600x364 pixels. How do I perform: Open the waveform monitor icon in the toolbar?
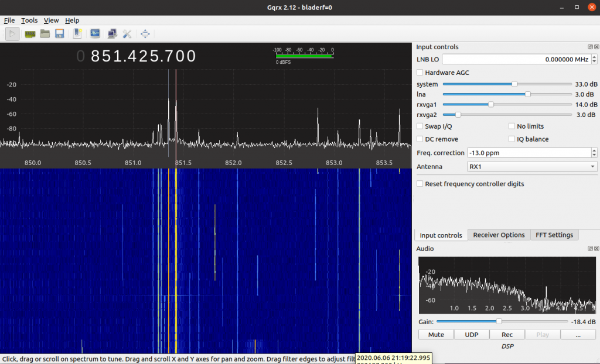pyautogui.click(x=95, y=33)
